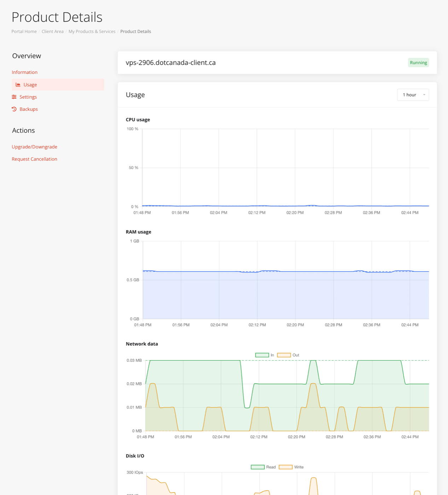The image size is (448, 495).
Task: Click Request Cancellation link
Action: coord(34,159)
